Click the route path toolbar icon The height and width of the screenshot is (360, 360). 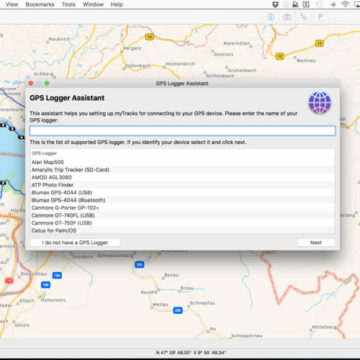tap(304, 17)
